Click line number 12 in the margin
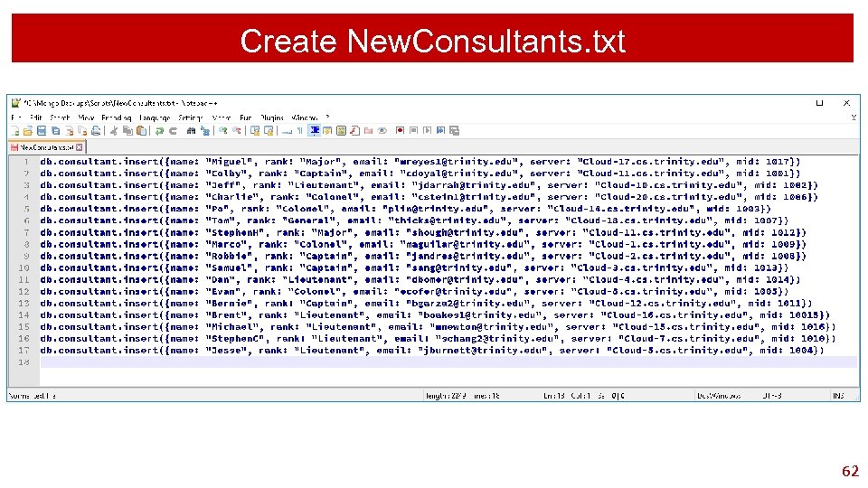Screen dimensions: 868x488 (24, 291)
